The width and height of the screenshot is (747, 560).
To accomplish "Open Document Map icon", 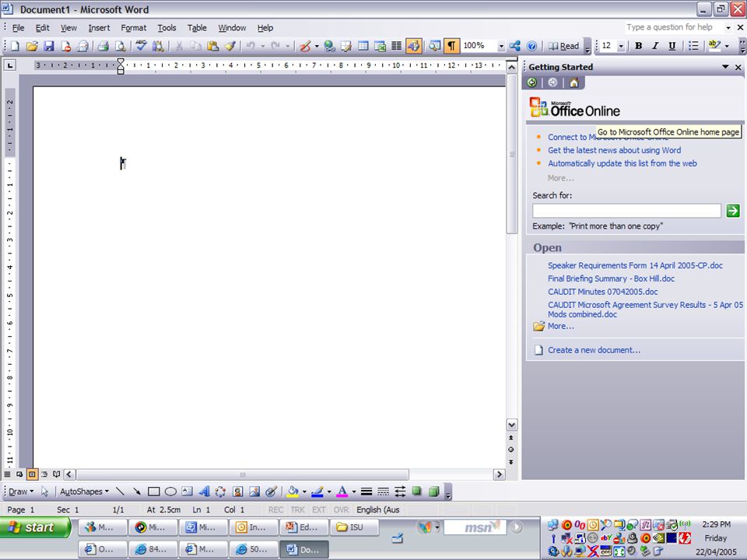I will point(434,46).
